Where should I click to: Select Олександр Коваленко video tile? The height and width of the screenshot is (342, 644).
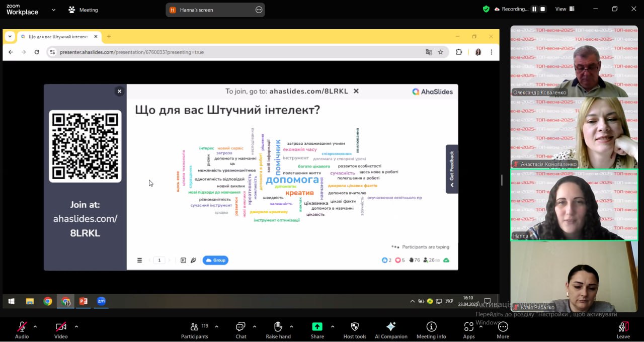[574, 61]
